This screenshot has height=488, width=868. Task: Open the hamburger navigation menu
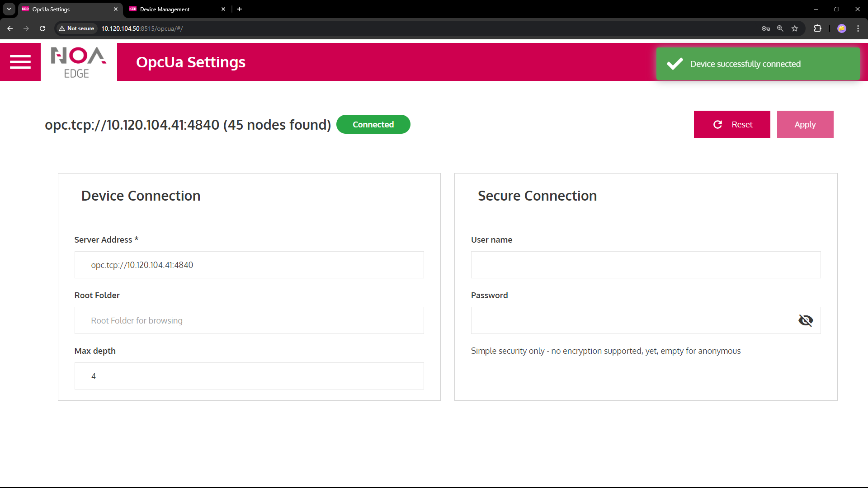20,62
